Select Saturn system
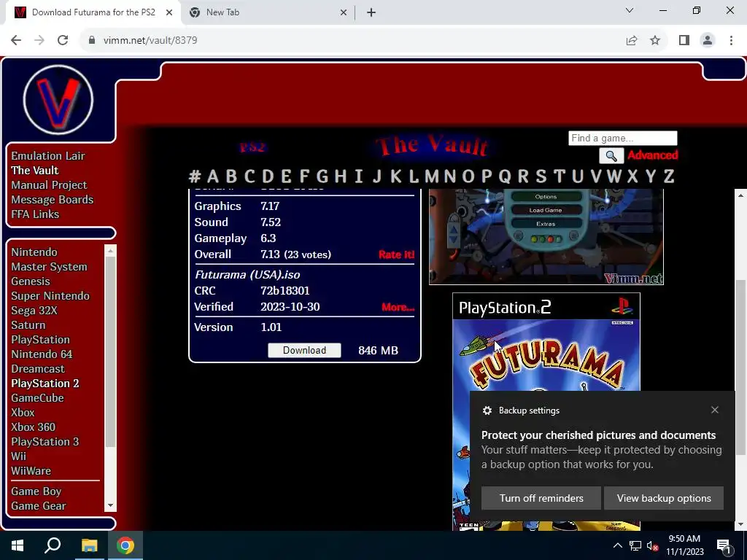This screenshot has height=560, width=747. pos(28,324)
